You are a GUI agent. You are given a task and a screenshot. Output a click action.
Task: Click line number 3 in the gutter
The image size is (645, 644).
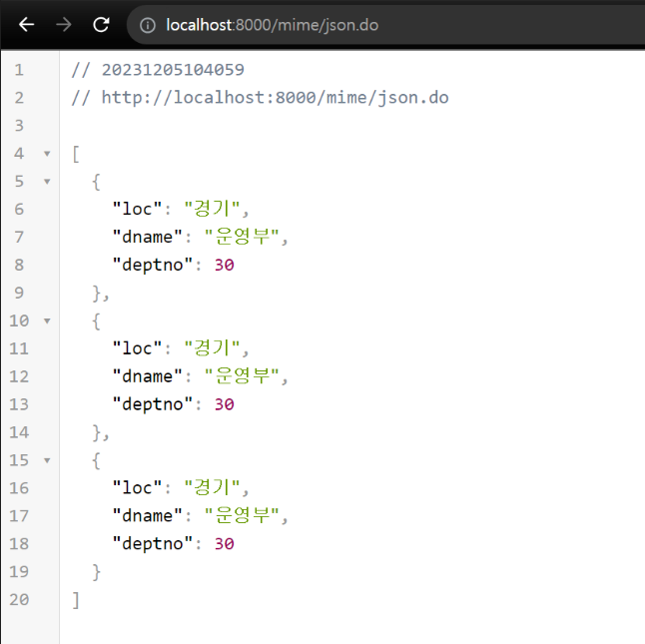(x=19, y=126)
